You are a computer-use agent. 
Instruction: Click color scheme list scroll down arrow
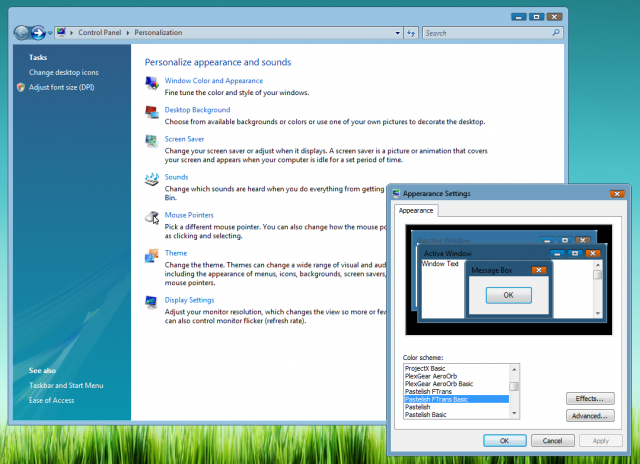tap(514, 413)
